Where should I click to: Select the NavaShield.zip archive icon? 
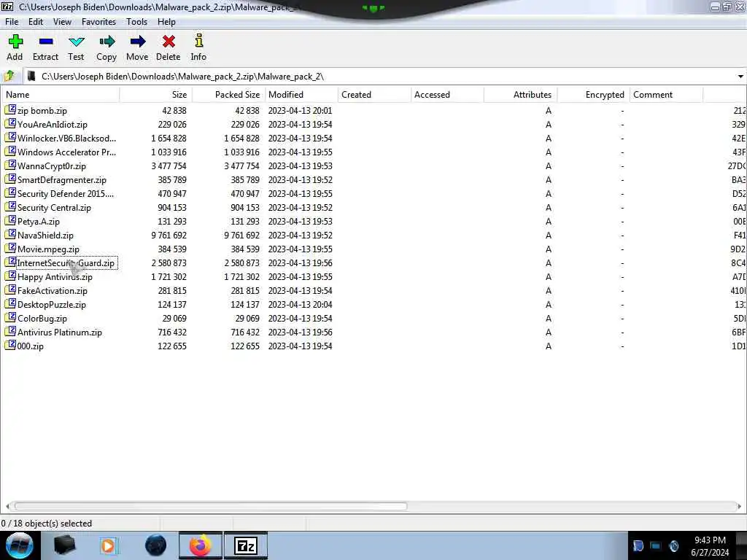click(10, 235)
